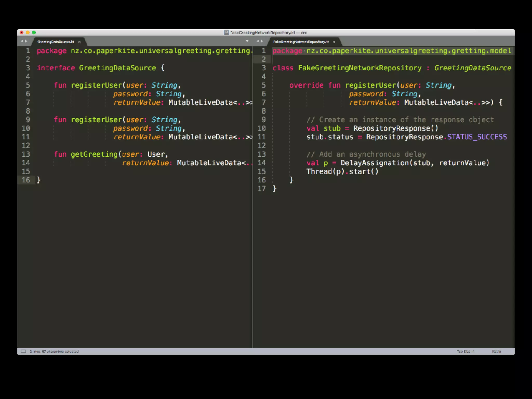The width and height of the screenshot is (532, 399).
Task: Click left pane next-tab arrow
Action: tap(26, 41)
